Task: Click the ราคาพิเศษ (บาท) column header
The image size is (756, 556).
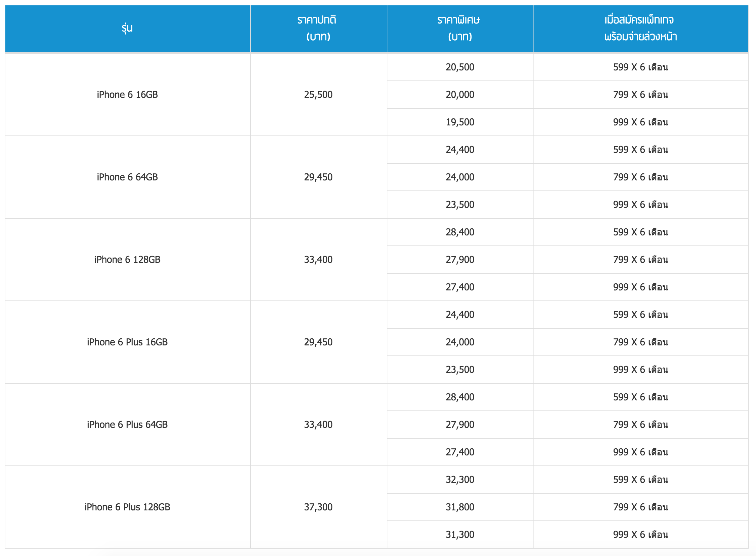Action: (x=460, y=28)
